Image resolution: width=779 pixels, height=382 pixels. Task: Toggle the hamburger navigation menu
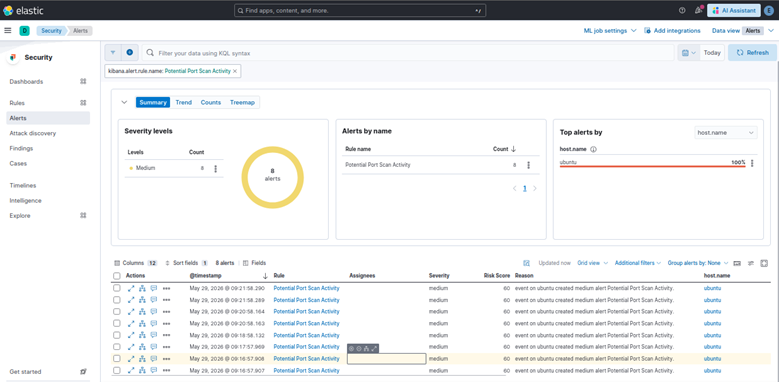click(7, 31)
